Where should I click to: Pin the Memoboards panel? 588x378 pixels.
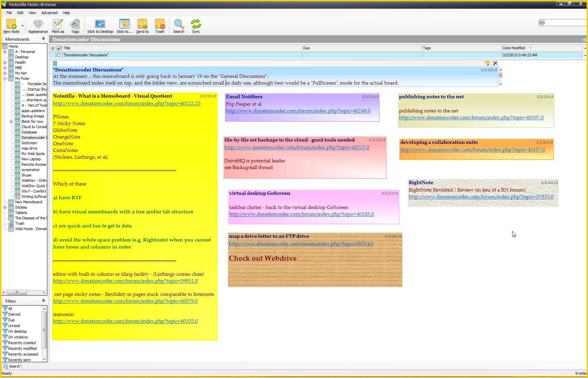[43, 39]
